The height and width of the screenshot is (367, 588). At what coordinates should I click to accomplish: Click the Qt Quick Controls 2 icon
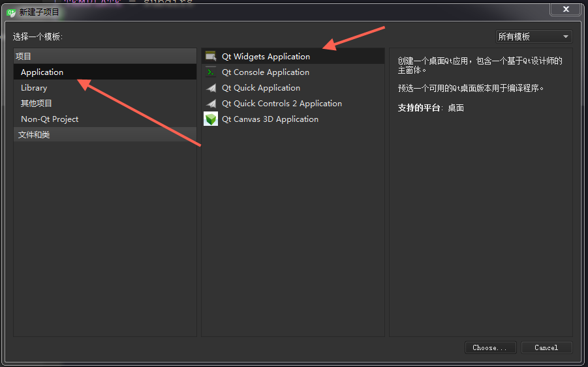click(211, 104)
